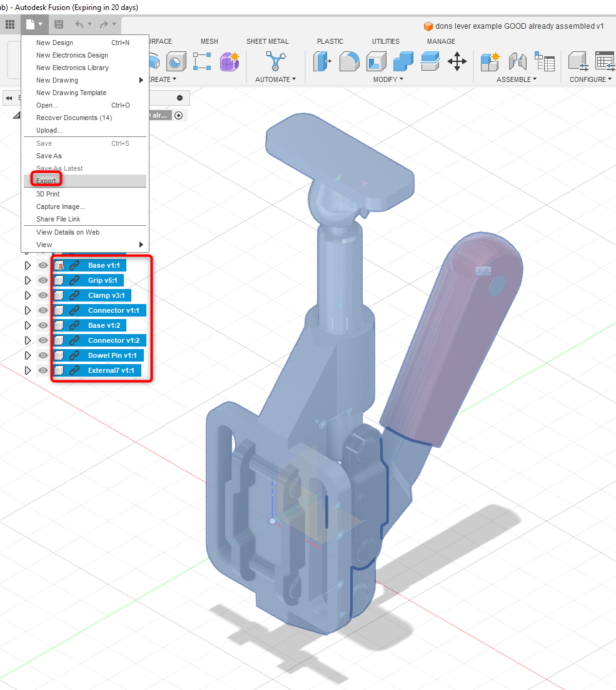
Task: Click the New Component icon under Assemble
Action: [490, 61]
